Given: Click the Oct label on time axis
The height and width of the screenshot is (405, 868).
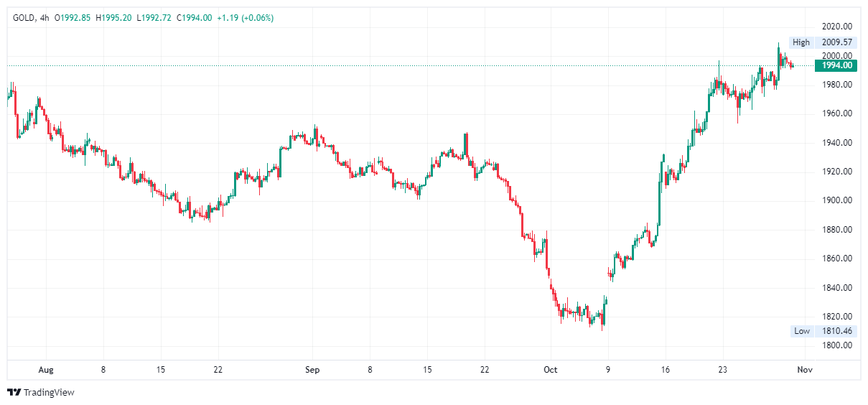Looking at the screenshot, I should (x=551, y=370).
